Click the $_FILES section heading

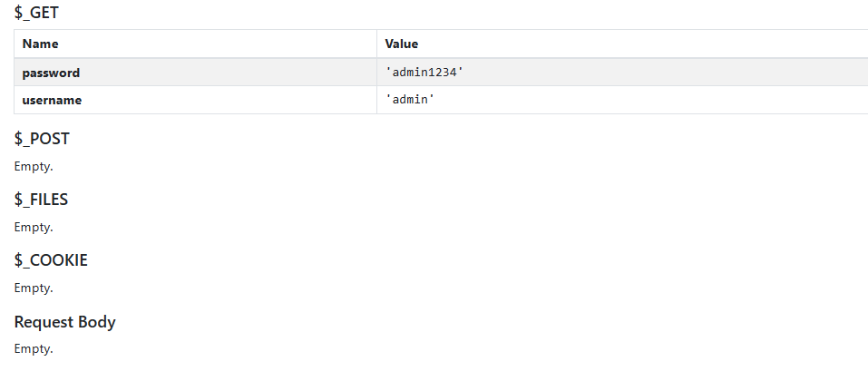click(x=41, y=200)
